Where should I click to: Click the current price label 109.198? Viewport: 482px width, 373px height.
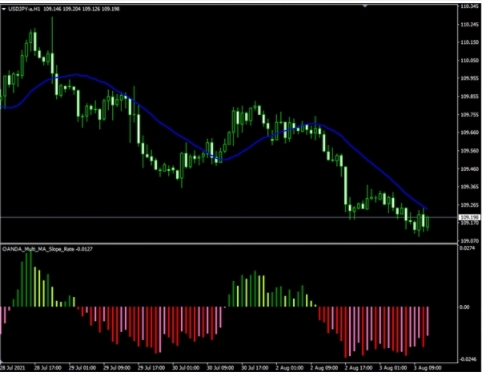coord(469,217)
